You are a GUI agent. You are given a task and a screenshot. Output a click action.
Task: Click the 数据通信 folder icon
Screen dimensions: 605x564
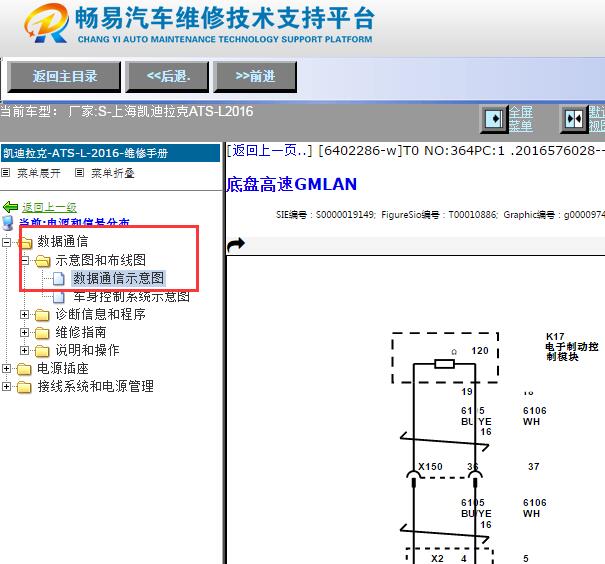click(25, 242)
